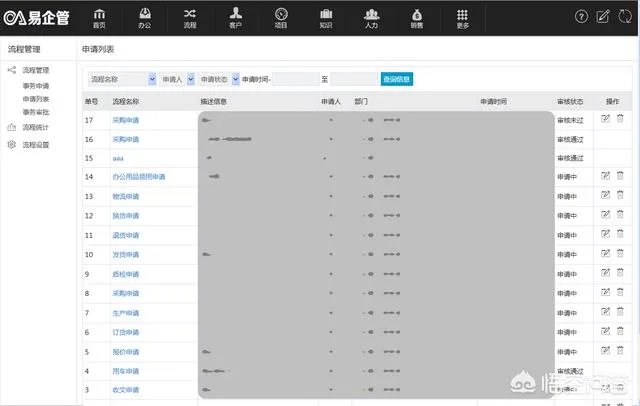Click the blue 查询信息 search button

click(396, 79)
